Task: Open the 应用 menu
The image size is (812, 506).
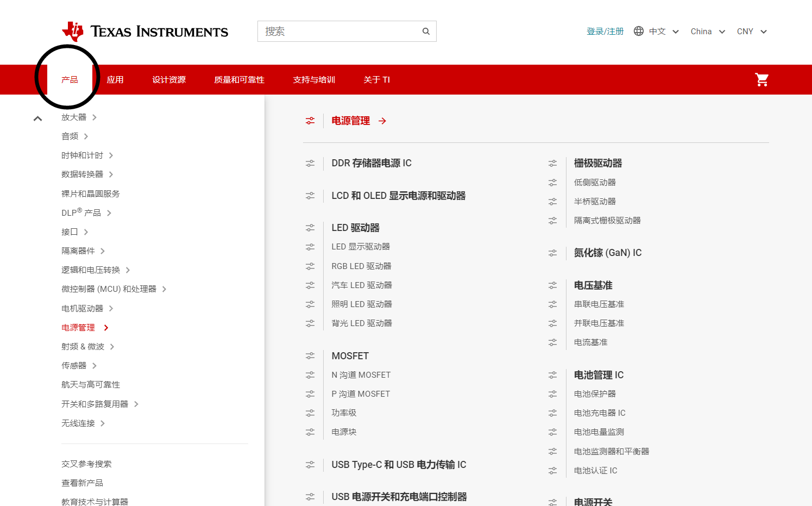Action: coord(115,79)
